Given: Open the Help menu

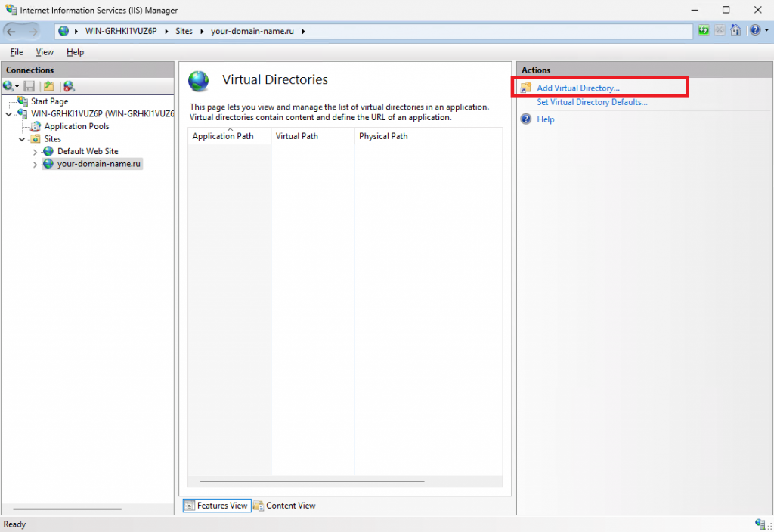Looking at the screenshot, I should 75,52.
